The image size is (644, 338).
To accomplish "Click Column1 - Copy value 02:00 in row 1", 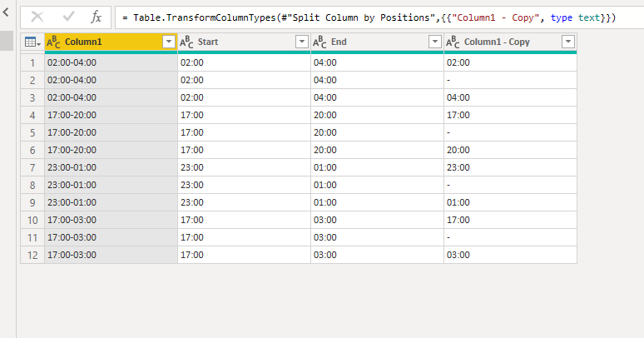I will (x=510, y=62).
